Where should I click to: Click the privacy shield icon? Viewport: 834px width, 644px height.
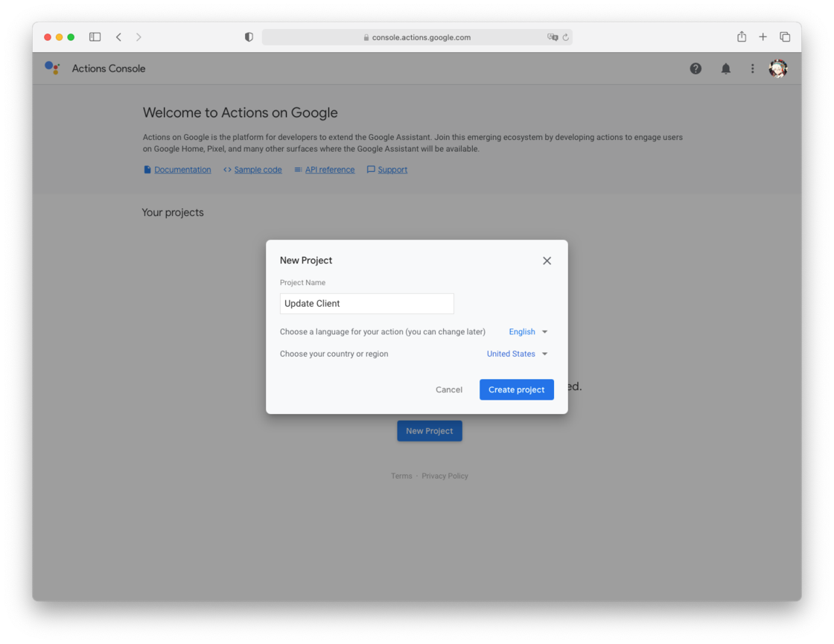tap(249, 36)
